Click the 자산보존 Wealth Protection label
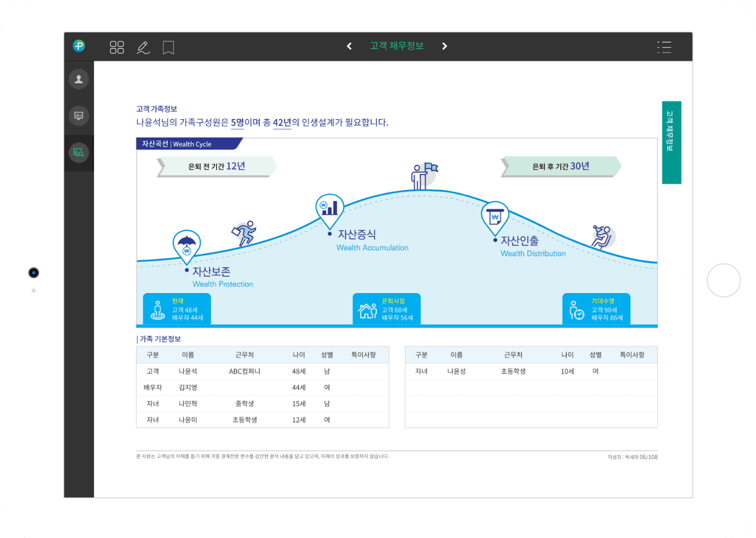Screen dimensions: 756x538 pyautogui.click(x=223, y=277)
